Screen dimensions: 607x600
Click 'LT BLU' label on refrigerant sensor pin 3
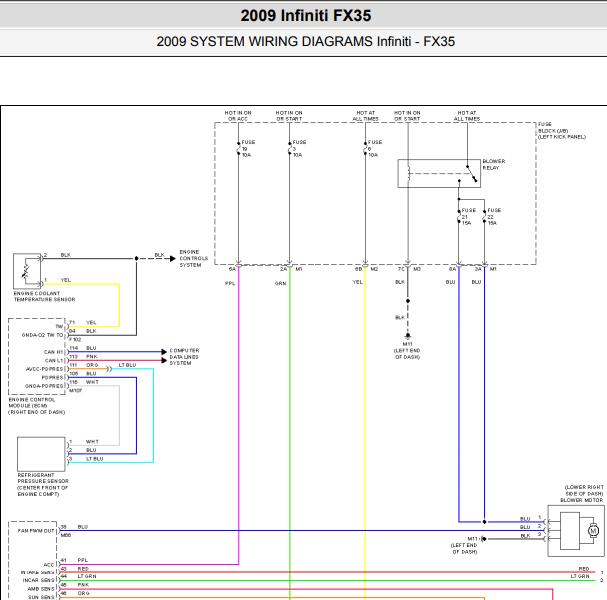94,458
